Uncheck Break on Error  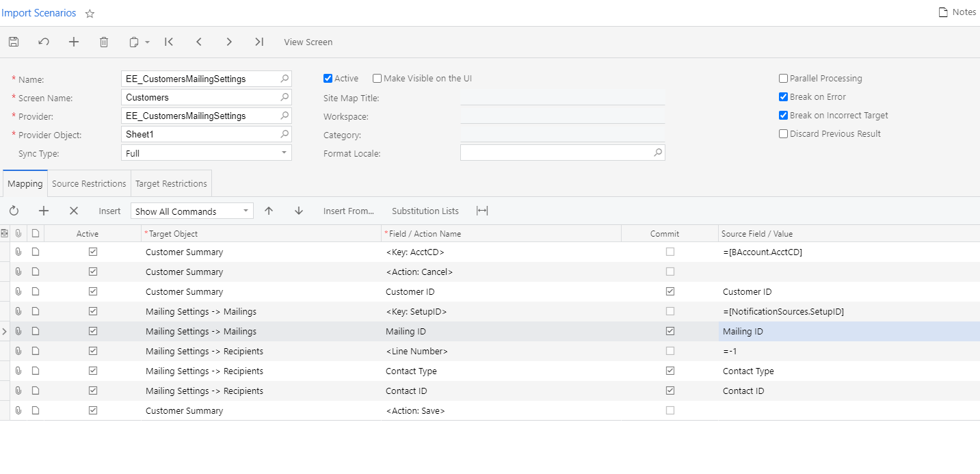[x=784, y=97]
